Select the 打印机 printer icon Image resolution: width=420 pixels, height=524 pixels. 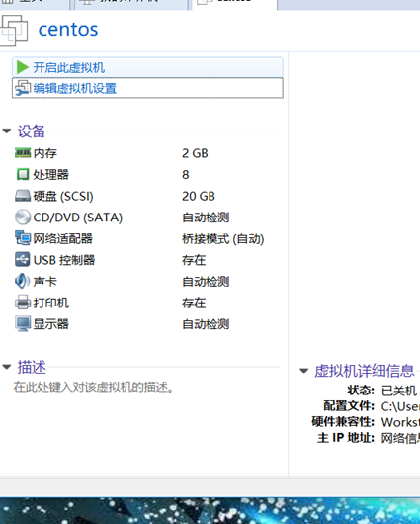tap(23, 303)
